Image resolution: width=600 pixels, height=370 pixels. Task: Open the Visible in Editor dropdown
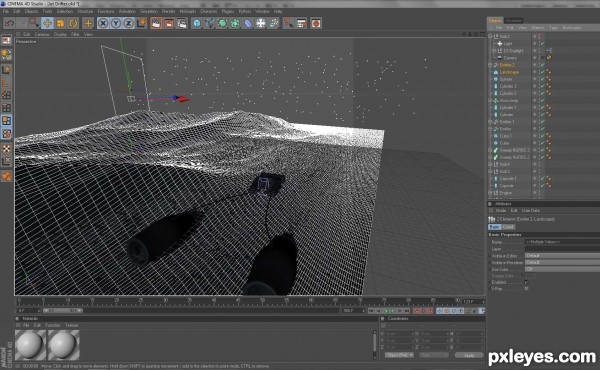562,256
